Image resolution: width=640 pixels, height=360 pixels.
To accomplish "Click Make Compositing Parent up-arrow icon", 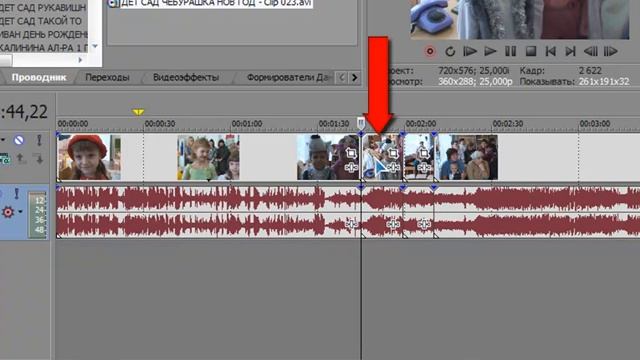I will 21,159.
